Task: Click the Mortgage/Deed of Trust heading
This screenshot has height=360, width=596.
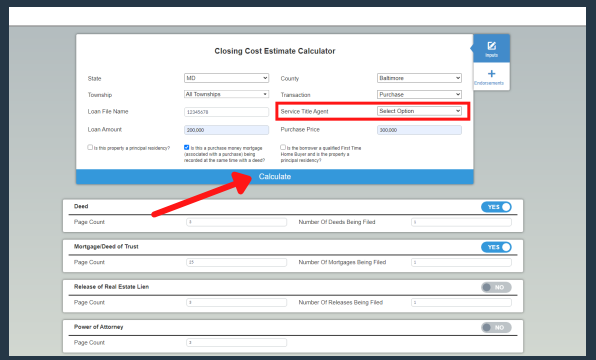Action: 106,247
